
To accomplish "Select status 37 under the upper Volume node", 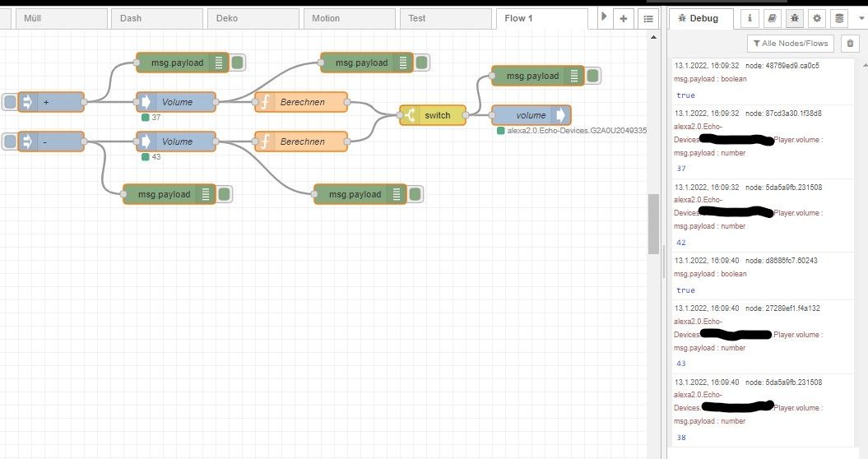I will (156, 118).
